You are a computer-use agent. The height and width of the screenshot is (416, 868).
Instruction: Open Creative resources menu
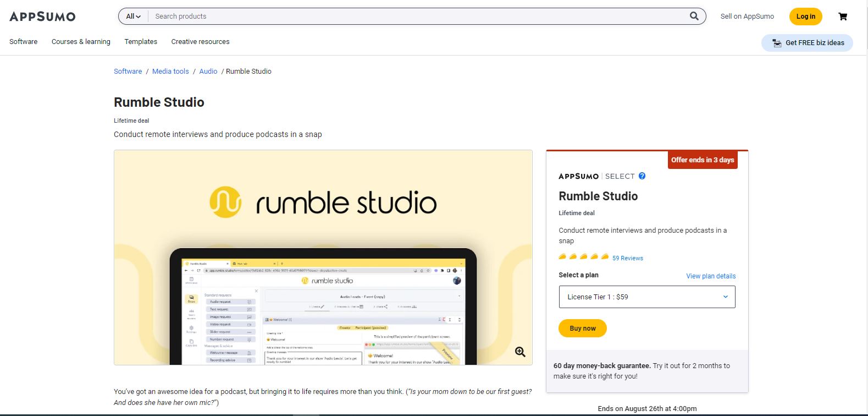(x=200, y=42)
